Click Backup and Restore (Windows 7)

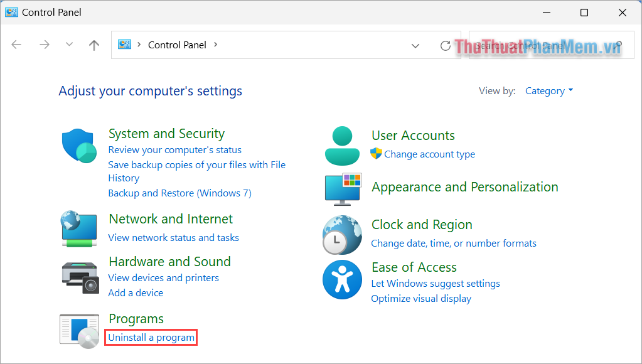coord(179,193)
